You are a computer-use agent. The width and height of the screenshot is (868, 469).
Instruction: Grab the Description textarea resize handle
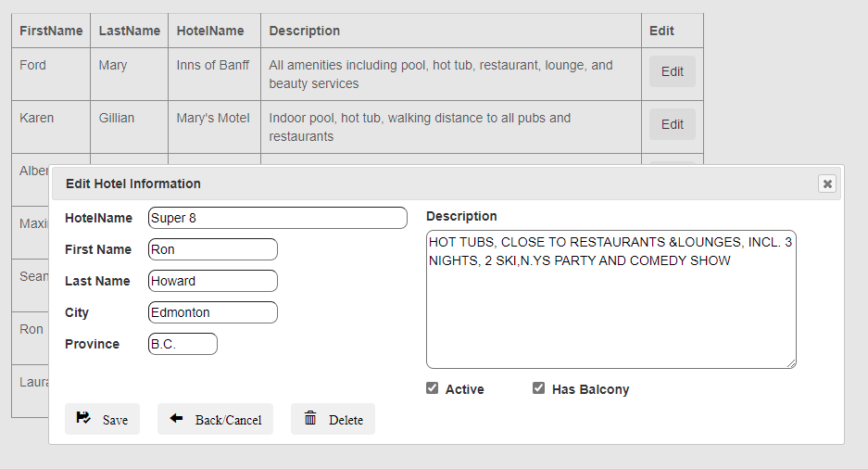point(791,363)
